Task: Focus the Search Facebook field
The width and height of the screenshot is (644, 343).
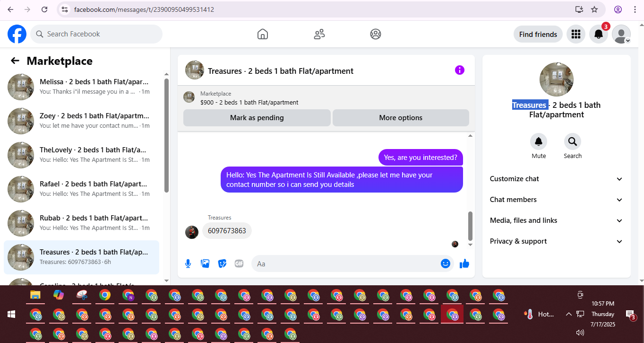Action: coord(96,34)
